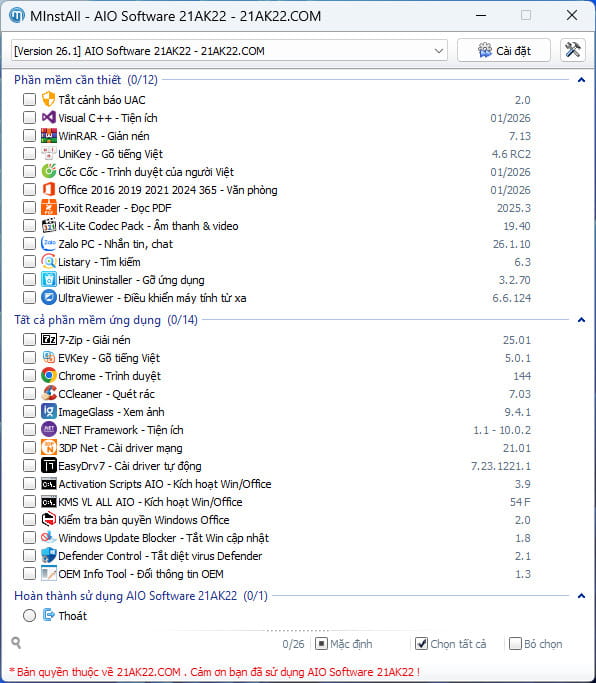Click the Zalo PC icon

click(x=48, y=243)
